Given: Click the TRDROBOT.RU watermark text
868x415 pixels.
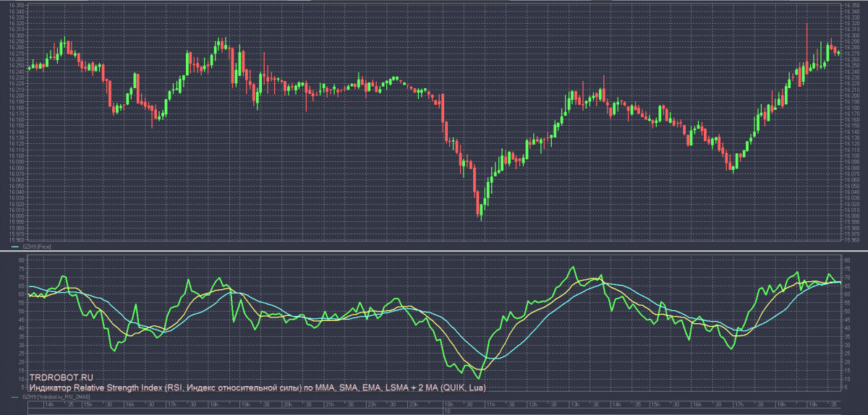Looking at the screenshot, I should coord(61,378).
